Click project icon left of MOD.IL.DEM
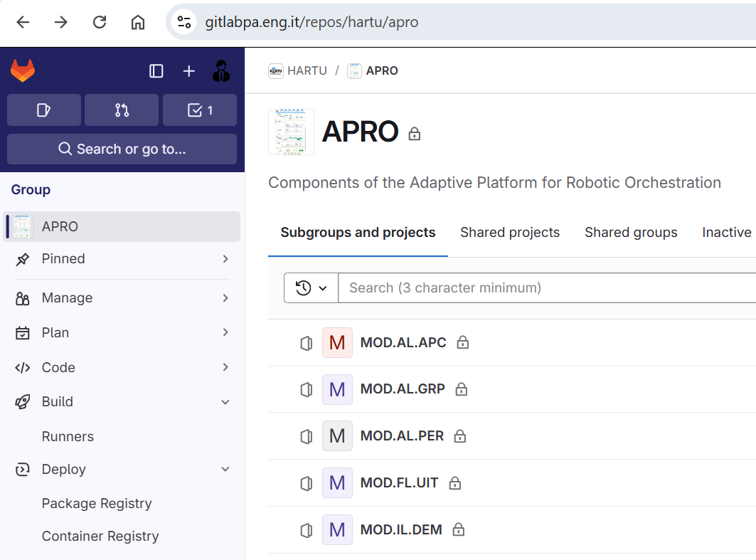 pos(306,530)
